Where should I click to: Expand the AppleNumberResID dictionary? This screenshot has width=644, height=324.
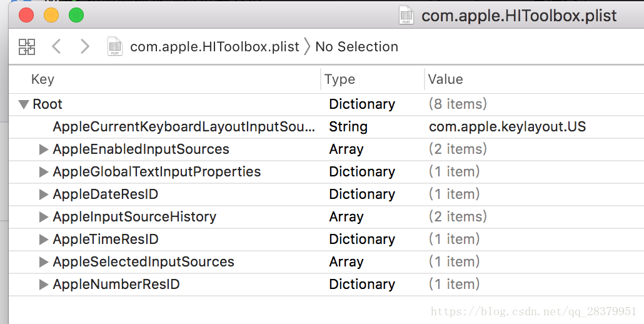44,285
